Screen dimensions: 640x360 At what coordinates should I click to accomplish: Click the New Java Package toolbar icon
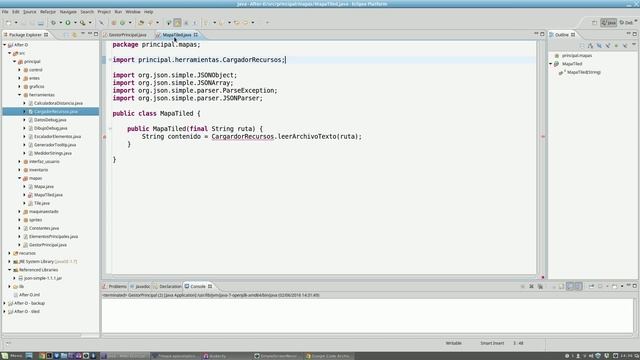(x=114, y=23)
